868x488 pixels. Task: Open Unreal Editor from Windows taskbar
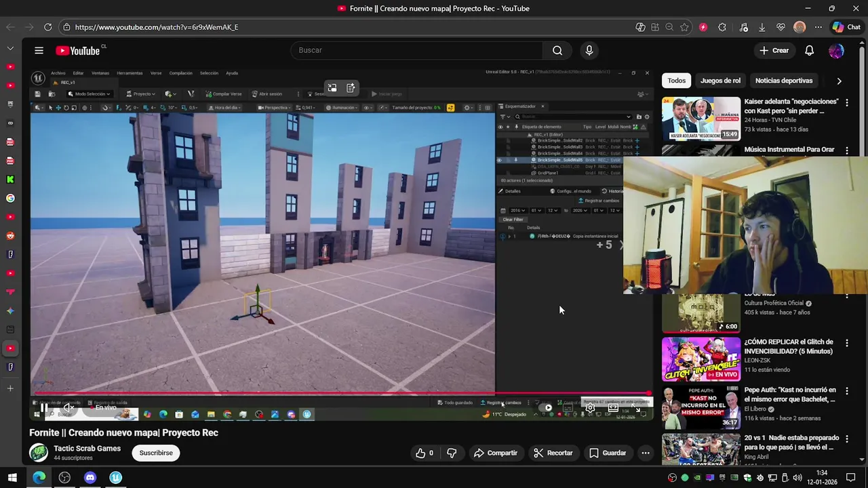click(116, 477)
